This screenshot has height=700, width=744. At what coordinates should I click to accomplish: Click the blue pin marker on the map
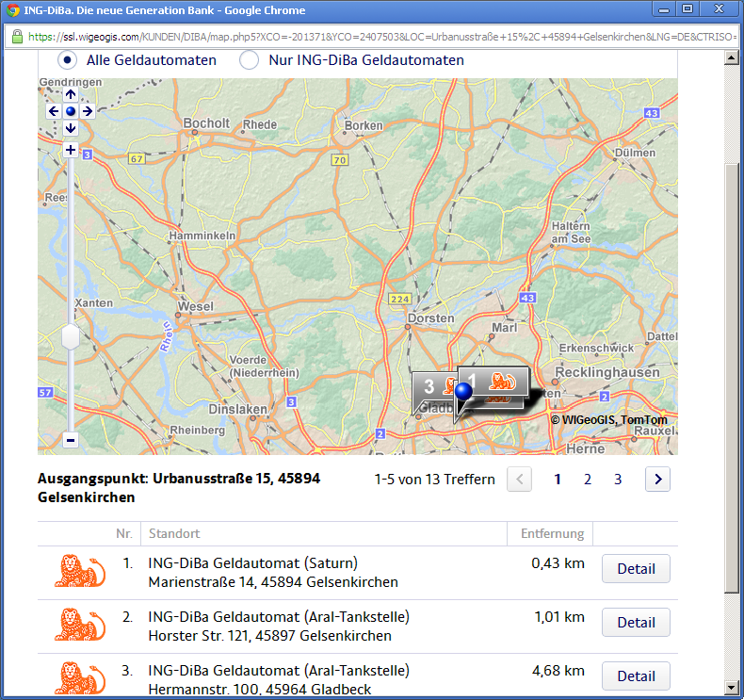(x=463, y=391)
